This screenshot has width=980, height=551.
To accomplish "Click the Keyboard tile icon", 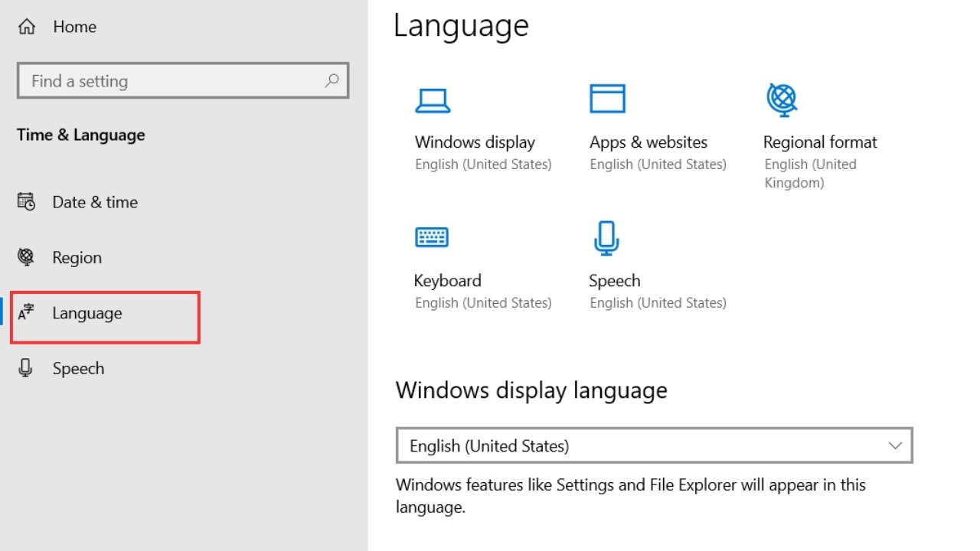I will coord(432,237).
